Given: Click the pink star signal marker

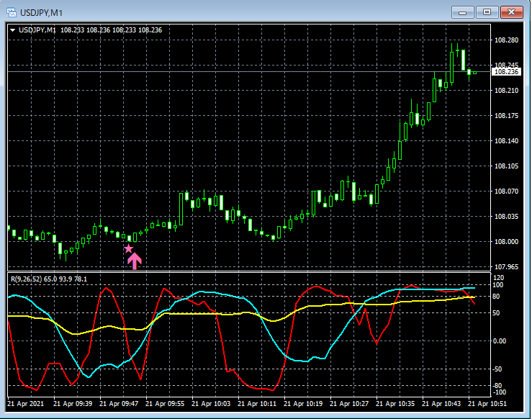Looking at the screenshot, I should [128, 248].
